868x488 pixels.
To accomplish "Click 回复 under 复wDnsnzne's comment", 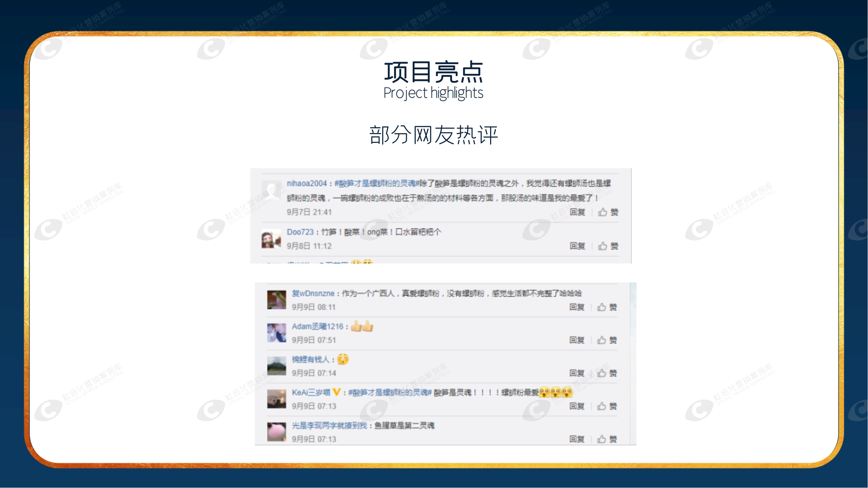I will click(578, 307).
